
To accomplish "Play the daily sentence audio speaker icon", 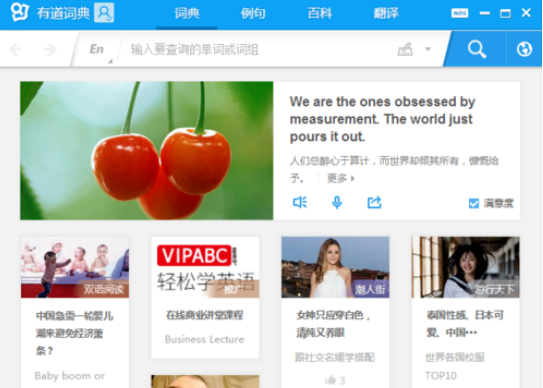I will pyautogui.click(x=300, y=202).
